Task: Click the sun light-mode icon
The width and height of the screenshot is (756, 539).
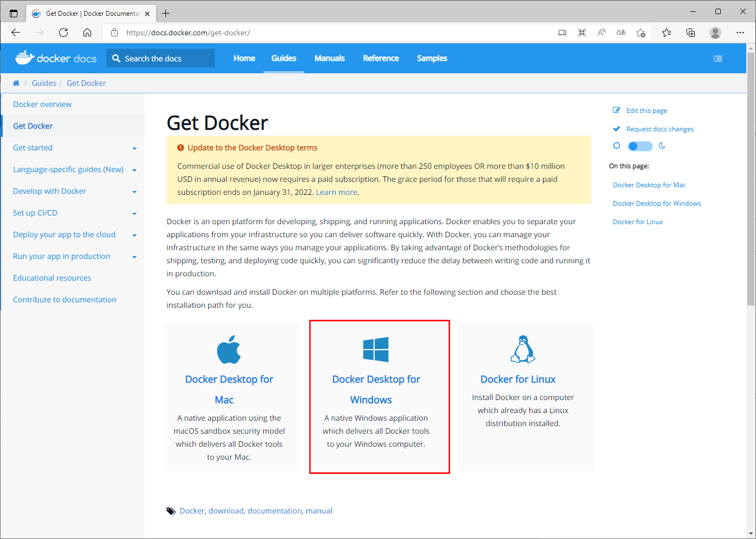Action: click(x=617, y=145)
